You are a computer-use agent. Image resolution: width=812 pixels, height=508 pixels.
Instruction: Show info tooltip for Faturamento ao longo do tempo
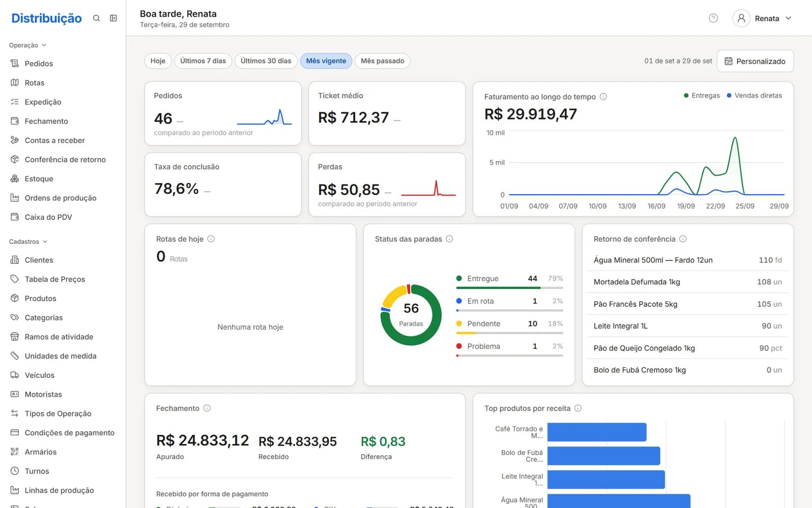pyautogui.click(x=603, y=97)
